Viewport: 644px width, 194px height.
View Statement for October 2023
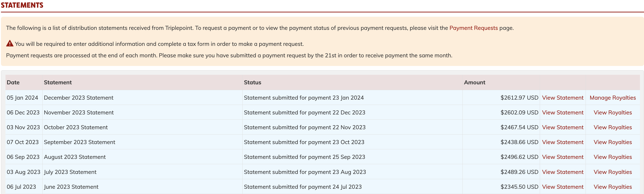point(562,127)
